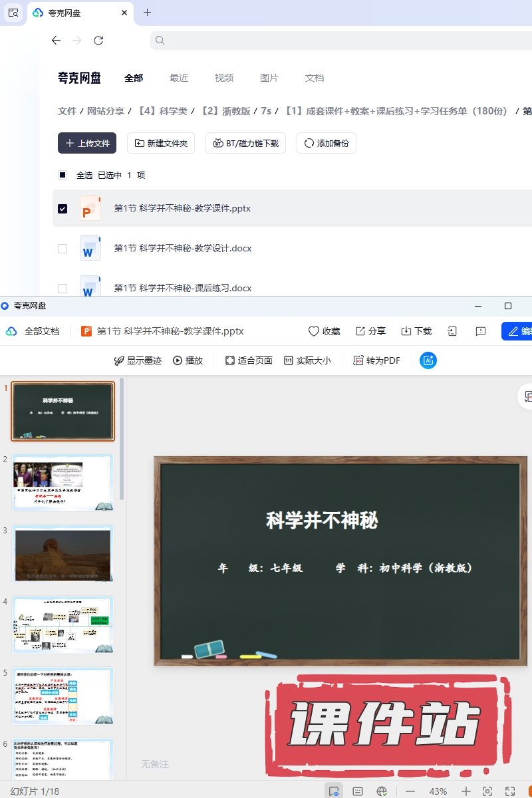Open the 【2】浙教版 breadcrumb folder
This screenshot has height=798, width=532.
(x=226, y=111)
